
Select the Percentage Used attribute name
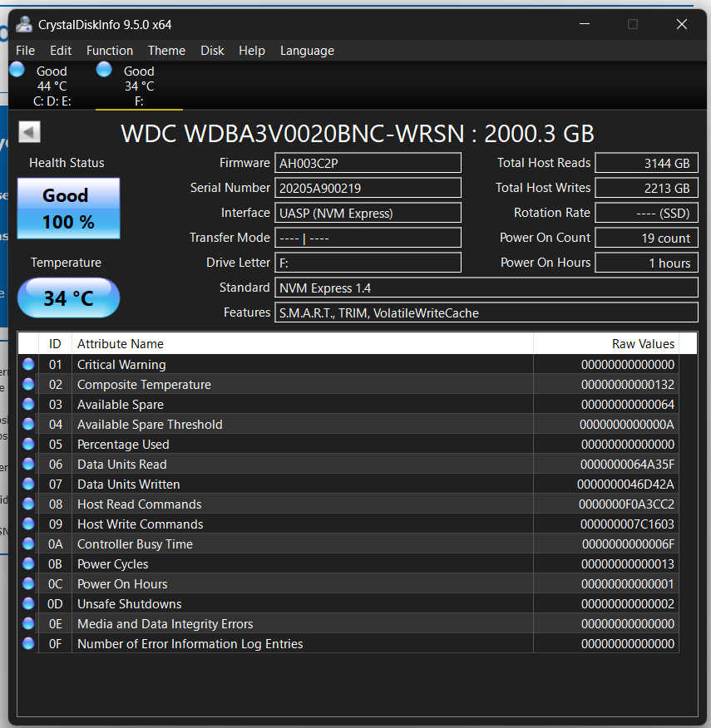point(123,445)
